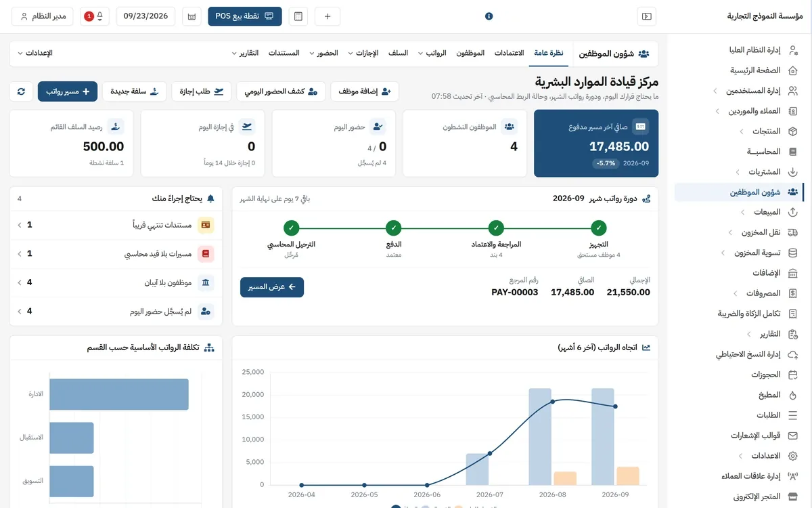Open the التقارير dropdown in module bar
Viewport: 812px width, 508px height.
(245, 53)
